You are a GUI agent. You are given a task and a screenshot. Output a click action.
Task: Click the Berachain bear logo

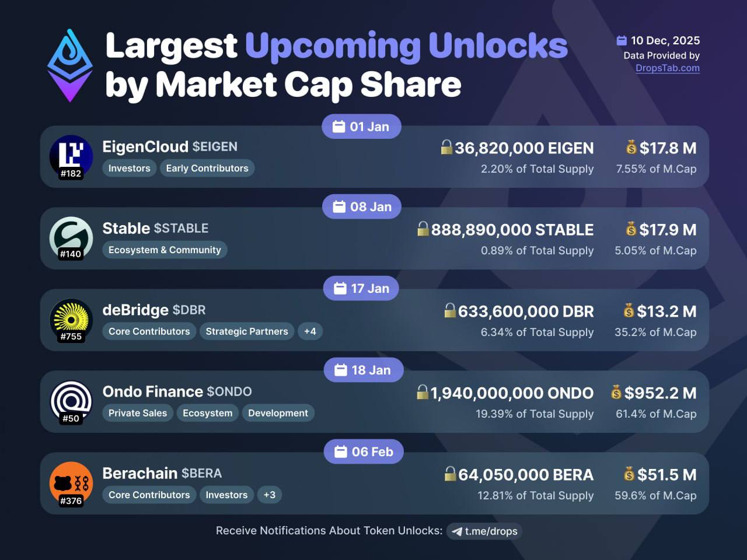[x=71, y=482]
